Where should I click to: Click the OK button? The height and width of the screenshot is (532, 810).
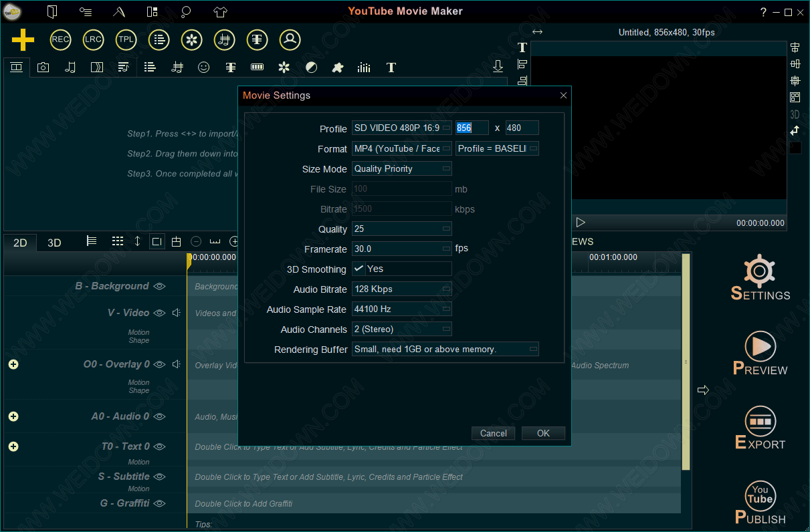tap(543, 433)
